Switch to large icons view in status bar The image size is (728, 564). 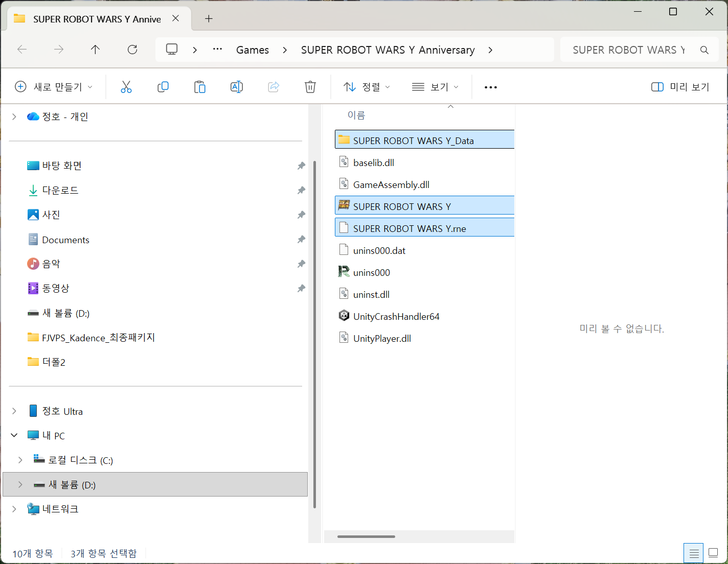(713, 553)
